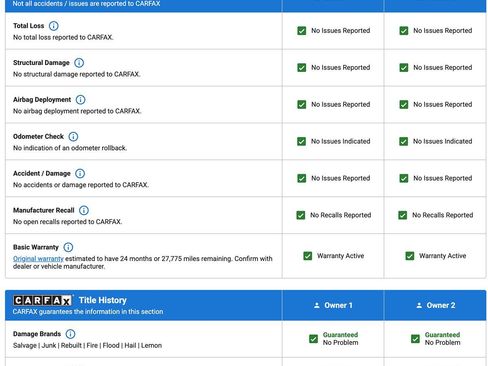Click Owner 1 'No Issues Indicated' text
This screenshot has height=366, width=488.
click(341, 141)
